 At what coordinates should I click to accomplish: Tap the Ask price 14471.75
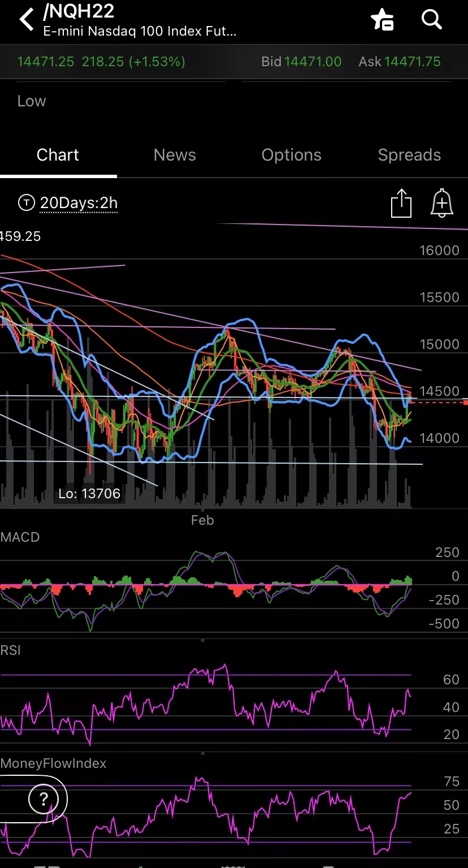[412, 62]
